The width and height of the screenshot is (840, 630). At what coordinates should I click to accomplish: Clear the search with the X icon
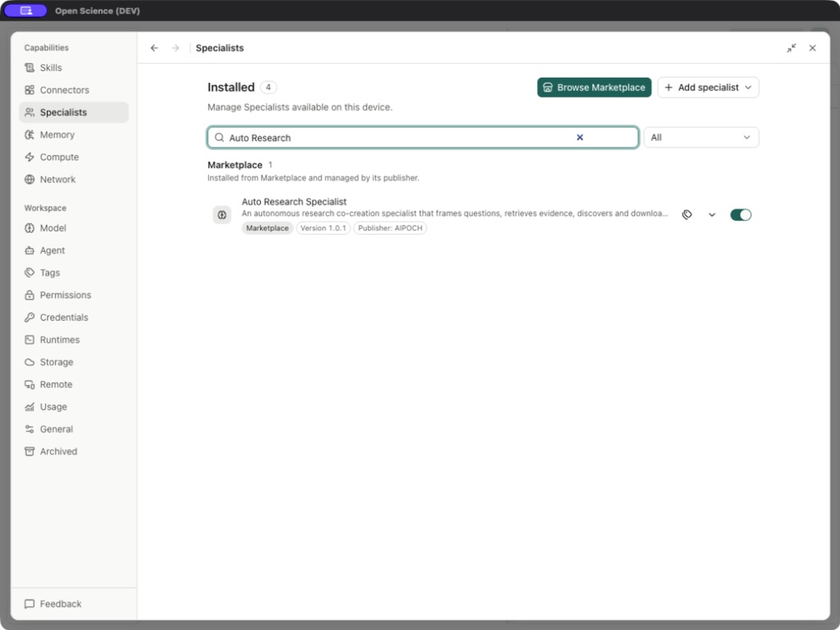pos(580,138)
